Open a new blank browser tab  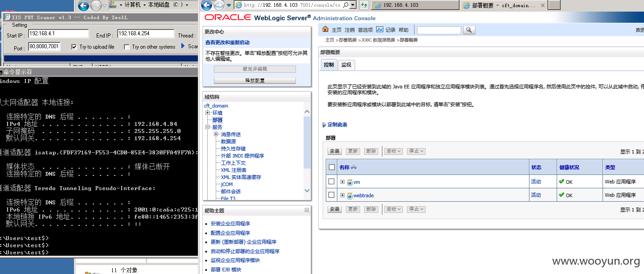pyautogui.click(x=554, y=5)
